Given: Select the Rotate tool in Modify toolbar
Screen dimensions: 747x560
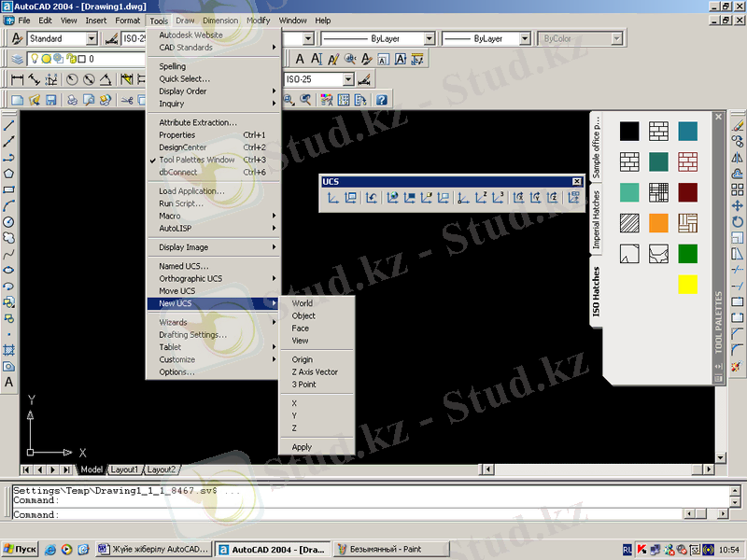Looking at the screenshot, I should click(738, 221).
